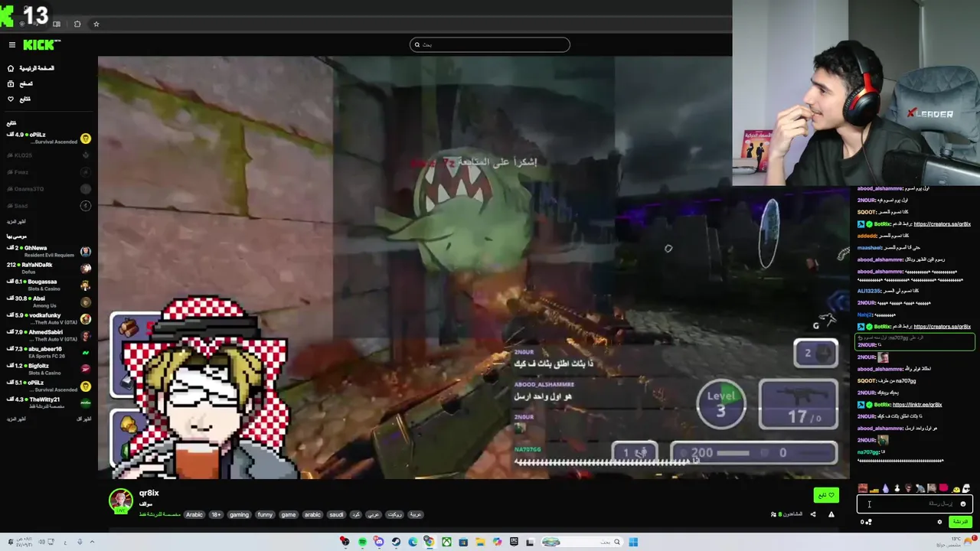
Task: Expand show more under following list
Action: pos(16,221)
